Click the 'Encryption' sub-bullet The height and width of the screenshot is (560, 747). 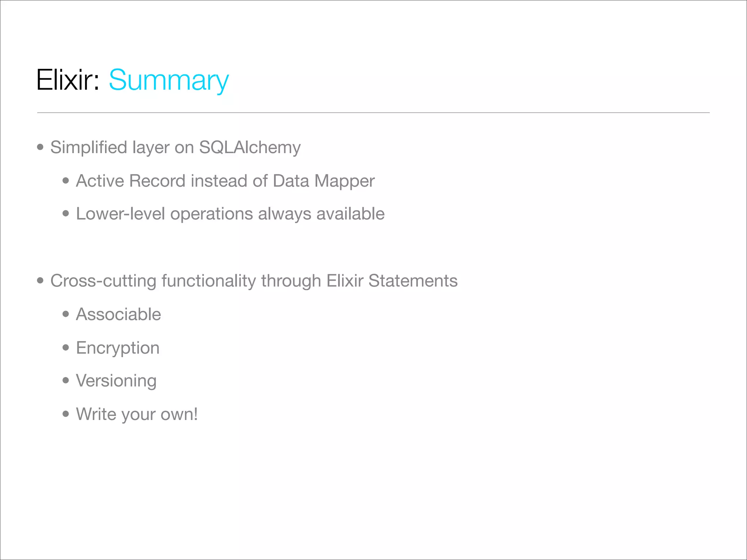coord(117,348)
